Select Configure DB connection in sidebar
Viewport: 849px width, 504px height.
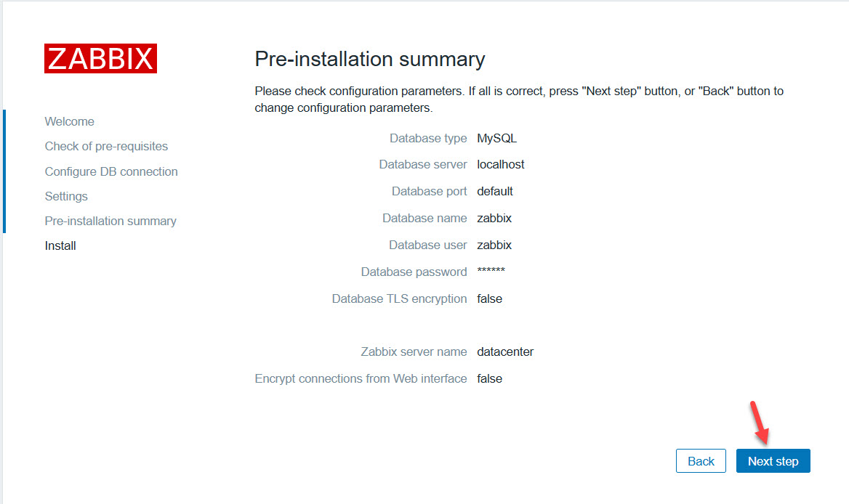click(111, 171)
